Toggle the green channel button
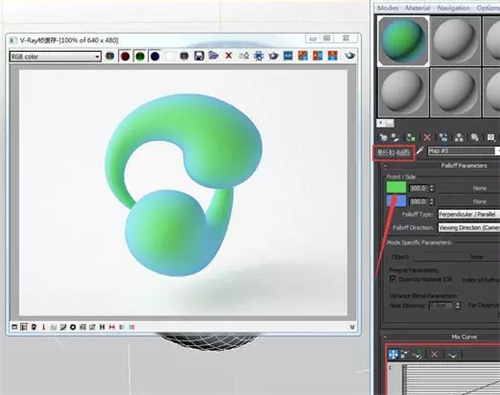Image resolution: width=500 pixels, height=395 pixels. (140, 56)
